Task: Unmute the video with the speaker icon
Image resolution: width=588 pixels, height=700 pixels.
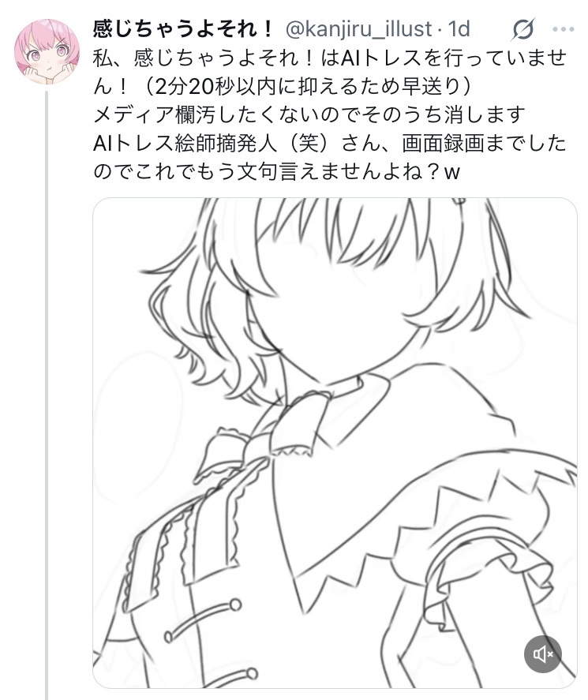Action: click(x=542, y=654)
